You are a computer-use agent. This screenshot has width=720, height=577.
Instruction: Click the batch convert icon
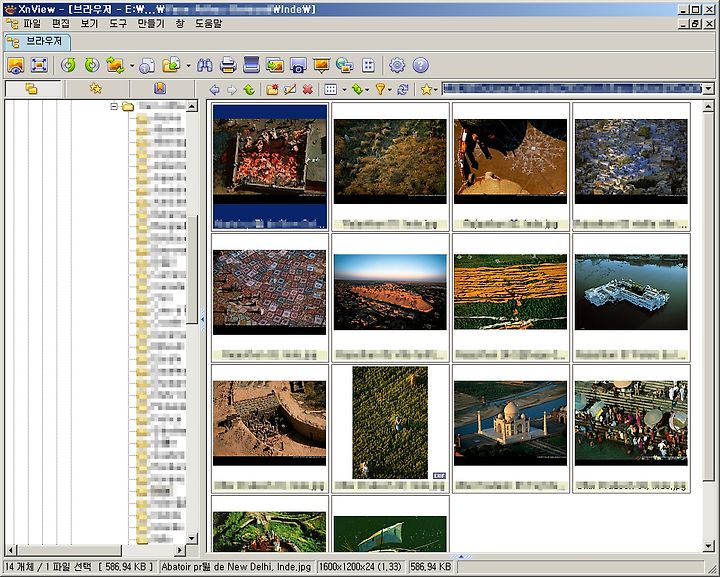(115, 65)
